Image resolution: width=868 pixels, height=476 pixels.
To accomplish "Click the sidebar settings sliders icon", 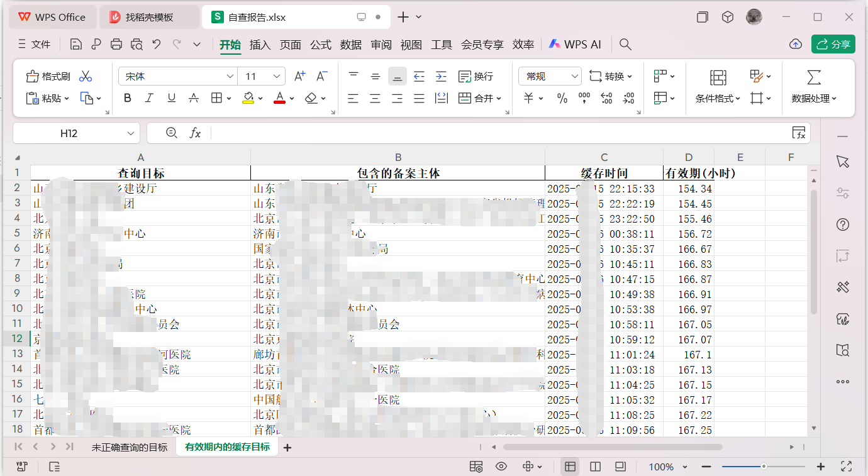I will coord(843,193).
